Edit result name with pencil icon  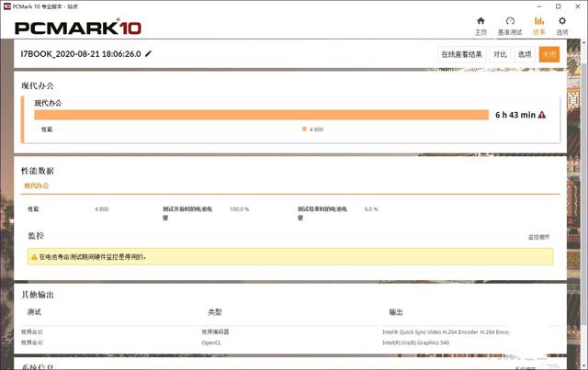point(149,53)
